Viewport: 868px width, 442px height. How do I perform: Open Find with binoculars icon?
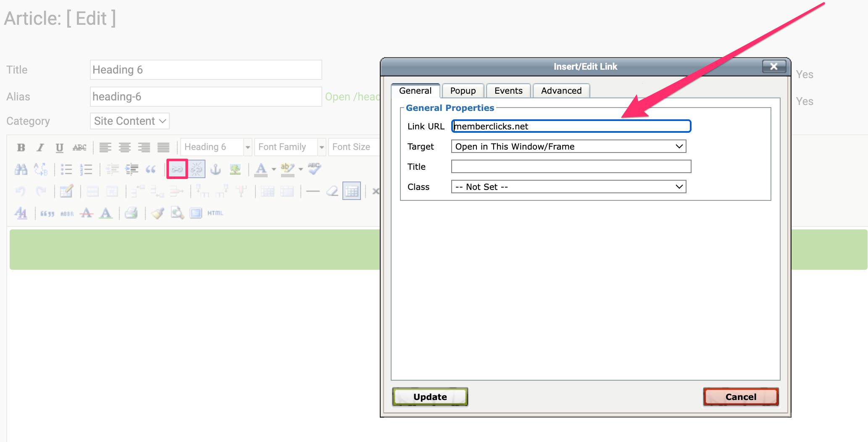pyautogui.click(x=21, y=169)
